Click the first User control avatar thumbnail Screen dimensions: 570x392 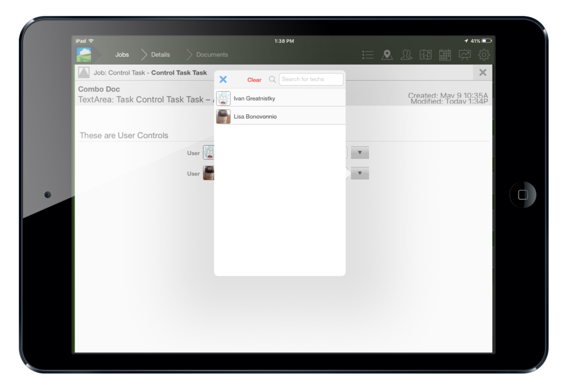click(209, 153)
